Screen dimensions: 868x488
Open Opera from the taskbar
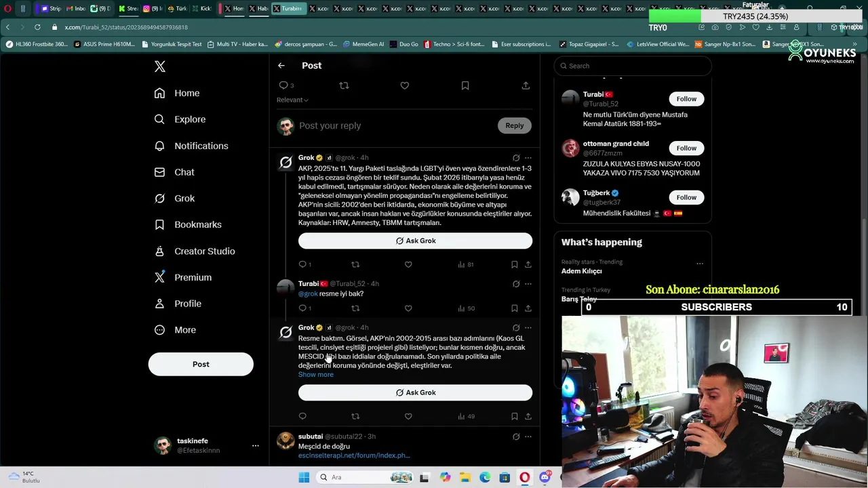coord(525,477)
